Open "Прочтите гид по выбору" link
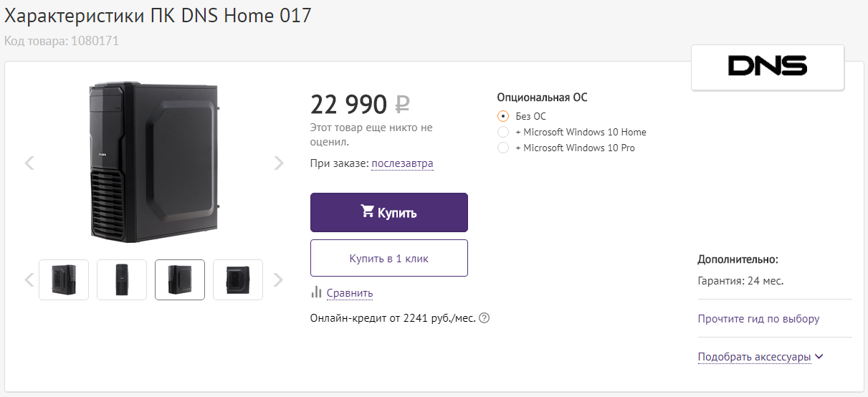This screenshot has width=868, height=397. pyautogui.click(x=758, y=319)
